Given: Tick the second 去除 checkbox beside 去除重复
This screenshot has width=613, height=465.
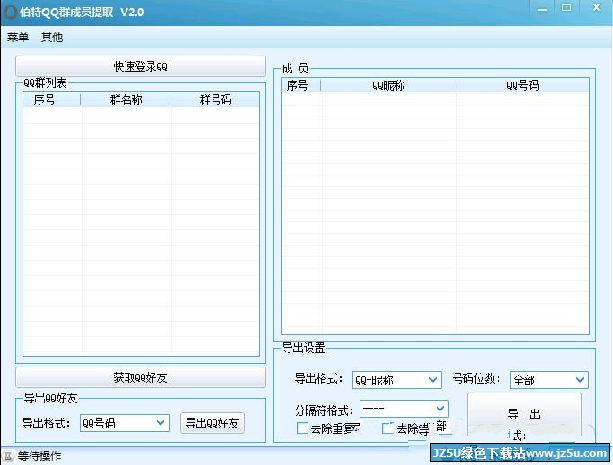Looking at the screenshot, I should 387,428.
